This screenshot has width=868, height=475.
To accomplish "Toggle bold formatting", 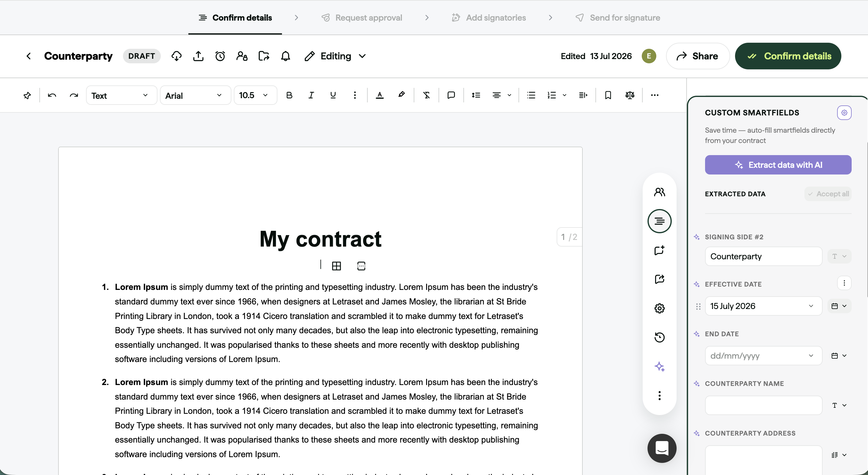I will pyautogui.click(x=289, y=95).
